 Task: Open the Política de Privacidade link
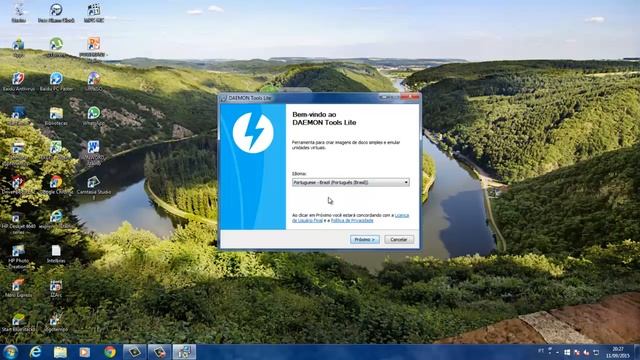pyautogui.click(x=352, y=220)
